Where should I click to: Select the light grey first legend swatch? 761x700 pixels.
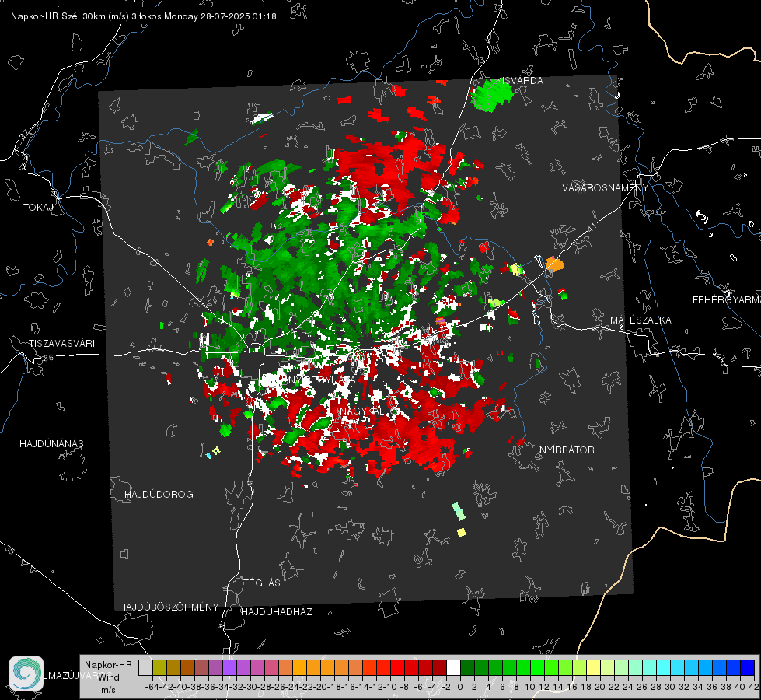(x=145, y=668)
